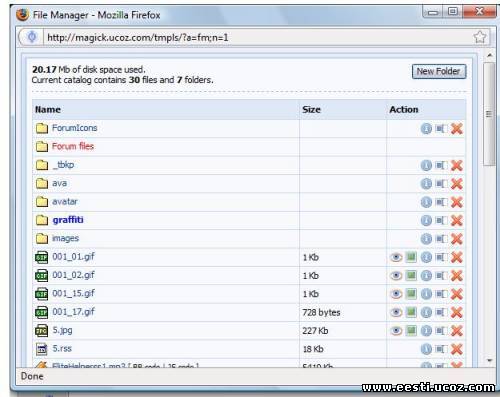This screenshot has height=397, width=500.
Task: Show info for 001_02.gif
Action: pos(426,275)
